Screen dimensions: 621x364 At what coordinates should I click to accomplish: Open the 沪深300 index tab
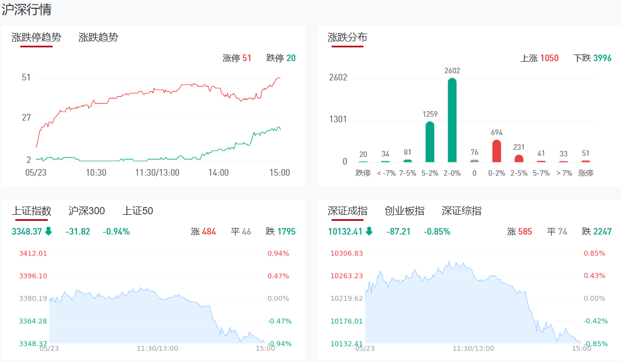pos(87,211)
